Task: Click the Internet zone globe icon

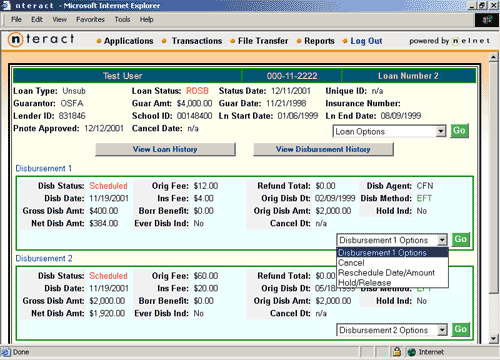Action: click(412, 352)
